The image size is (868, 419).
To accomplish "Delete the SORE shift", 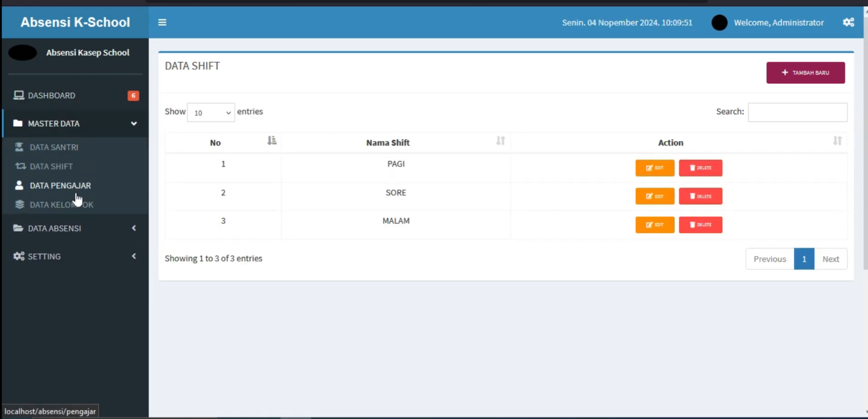I will coord(701,196).
